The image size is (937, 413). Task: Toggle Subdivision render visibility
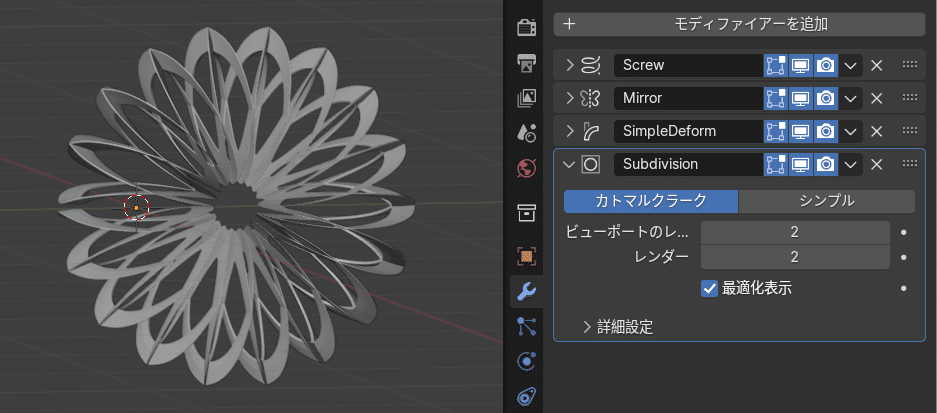826,164
